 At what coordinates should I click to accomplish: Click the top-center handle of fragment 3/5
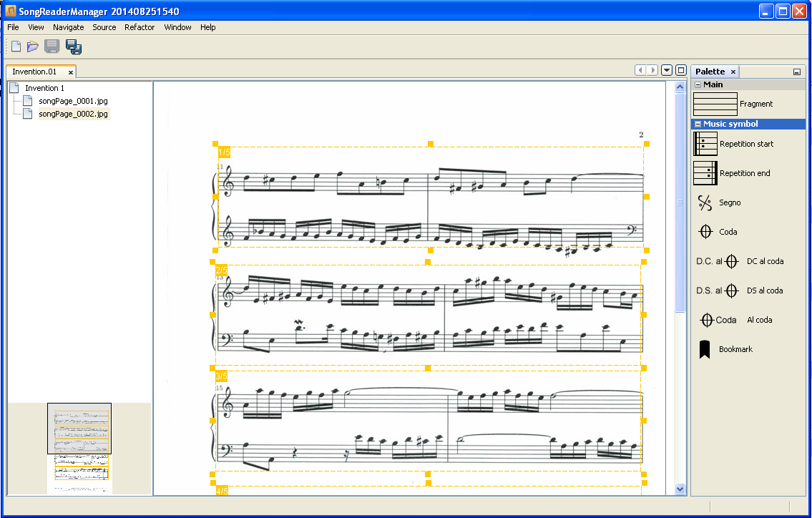click(428, 368)
